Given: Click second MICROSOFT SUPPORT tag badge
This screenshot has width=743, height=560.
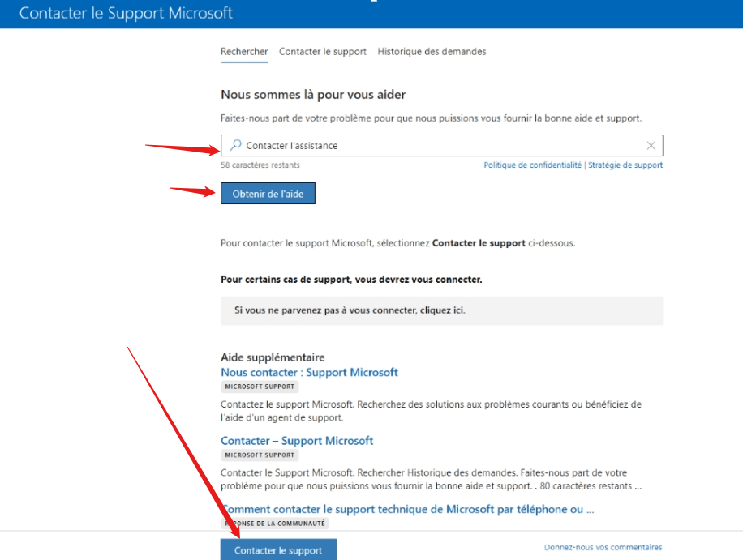Looking at the screenshot, I should click(x=260, y=455).
